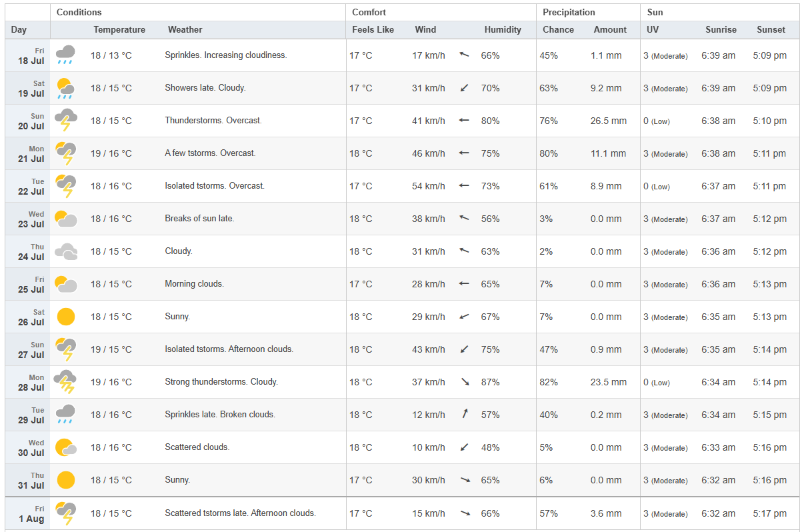
Task: Click the wind direction arrow for Tue 29 Jul
Action: pyautogui.click(x=465, y=415)
